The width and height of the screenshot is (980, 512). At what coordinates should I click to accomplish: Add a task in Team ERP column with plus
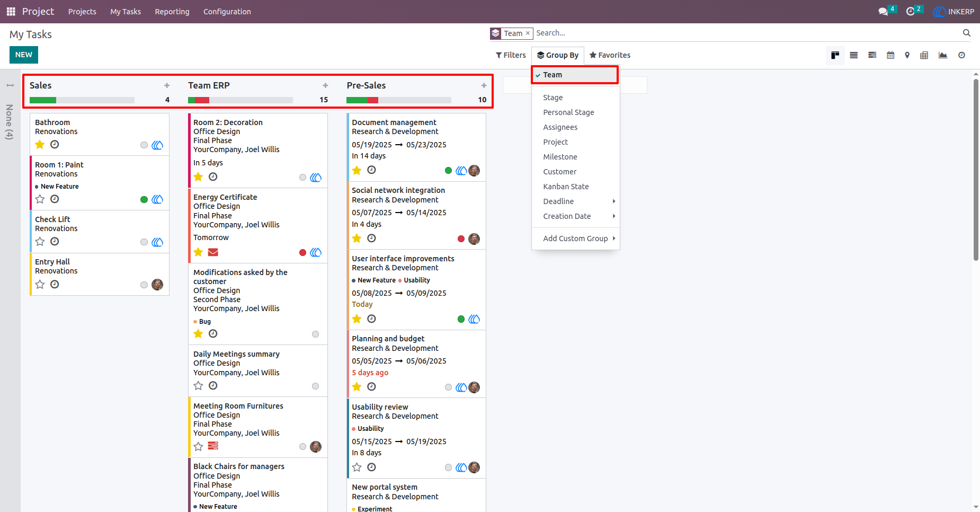click(x=325, y=85)
